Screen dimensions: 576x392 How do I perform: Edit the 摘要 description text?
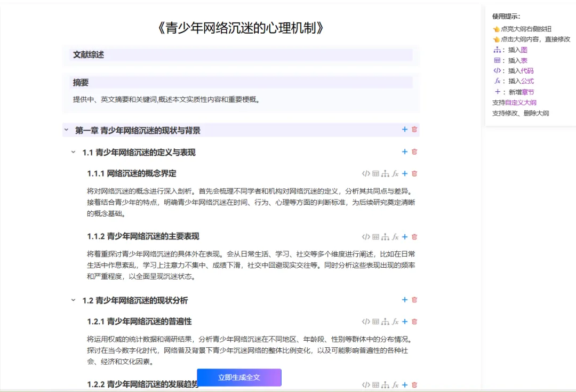point(166,99)
